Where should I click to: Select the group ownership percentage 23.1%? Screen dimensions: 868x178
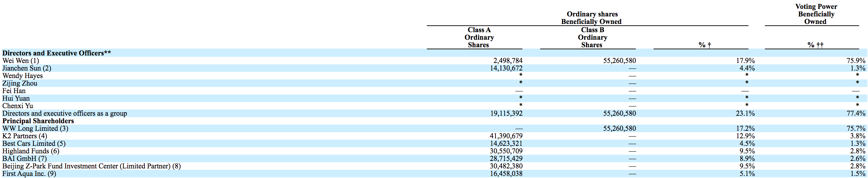point(745,113)
